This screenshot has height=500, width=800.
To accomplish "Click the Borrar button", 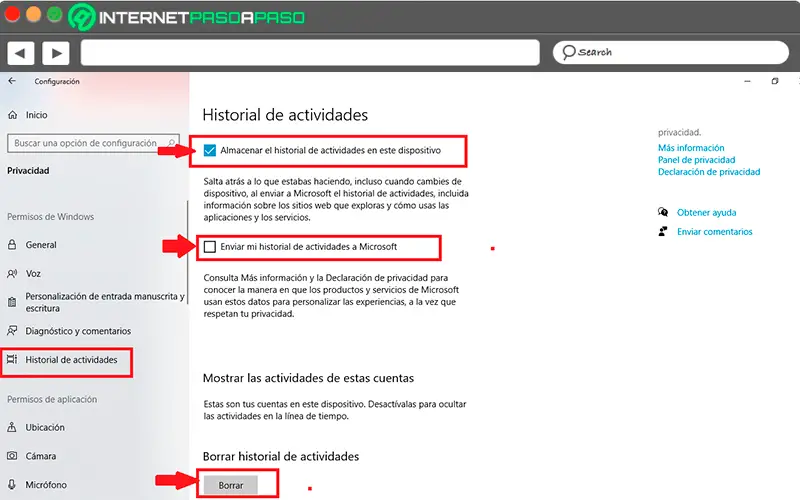I will (x=231, y=485).
